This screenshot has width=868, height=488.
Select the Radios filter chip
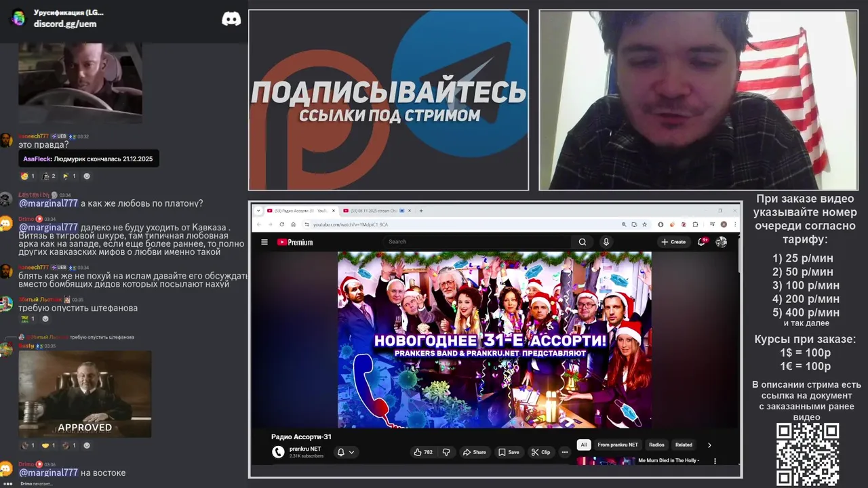(656, 445)
